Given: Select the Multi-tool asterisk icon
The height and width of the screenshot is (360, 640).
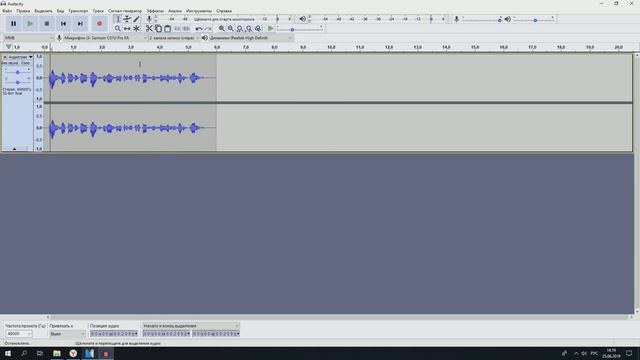Looking at the screenshot, I should (136, 29).
